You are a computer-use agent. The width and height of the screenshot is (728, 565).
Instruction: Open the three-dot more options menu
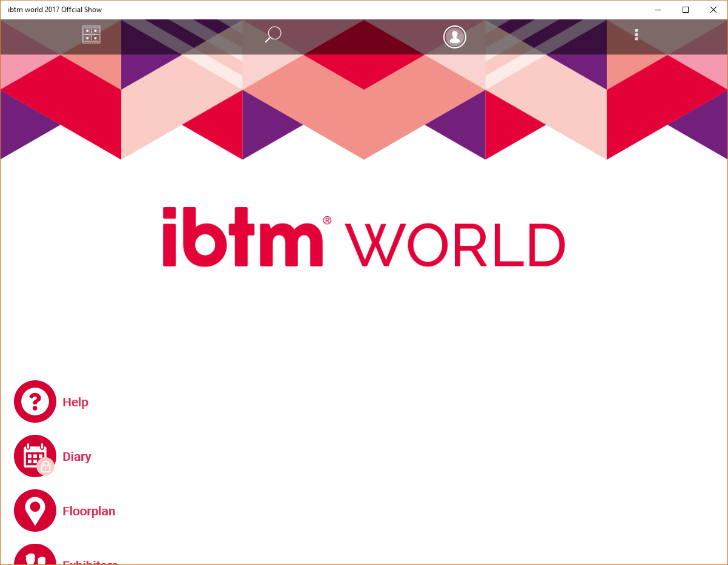pos(636,35)
